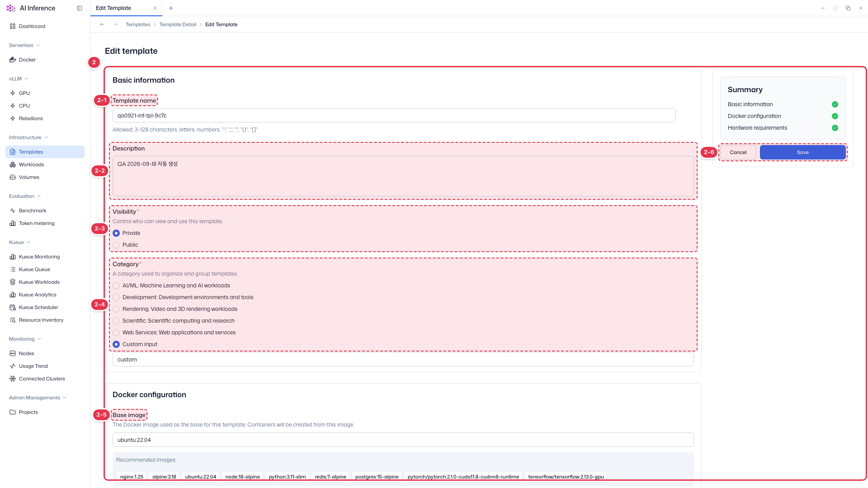The image size is (868, 488).
Task: Click the Description text area
Action: pos(403,176)
